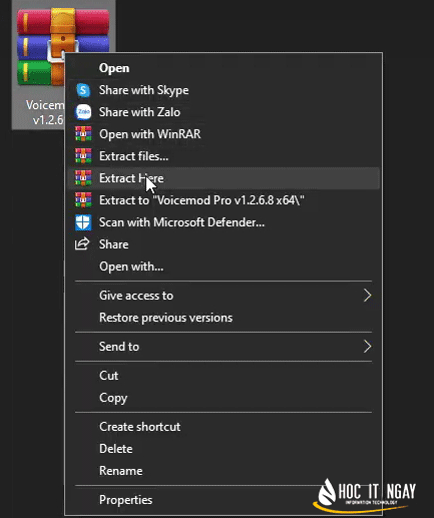This screenshot has height=518, width=434.
Task: Open the Send to entry
Action: pyautogui.click(x=223, y=347)
